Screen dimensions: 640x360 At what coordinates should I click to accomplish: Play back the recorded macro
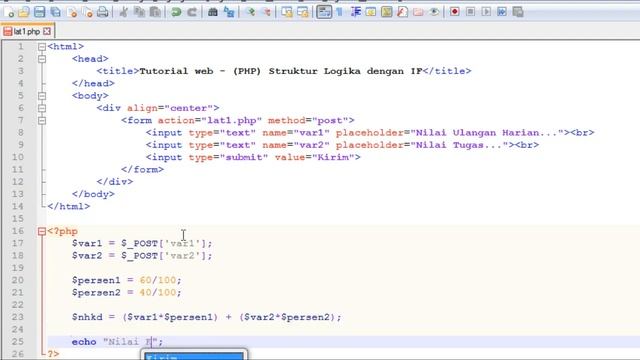486,12
